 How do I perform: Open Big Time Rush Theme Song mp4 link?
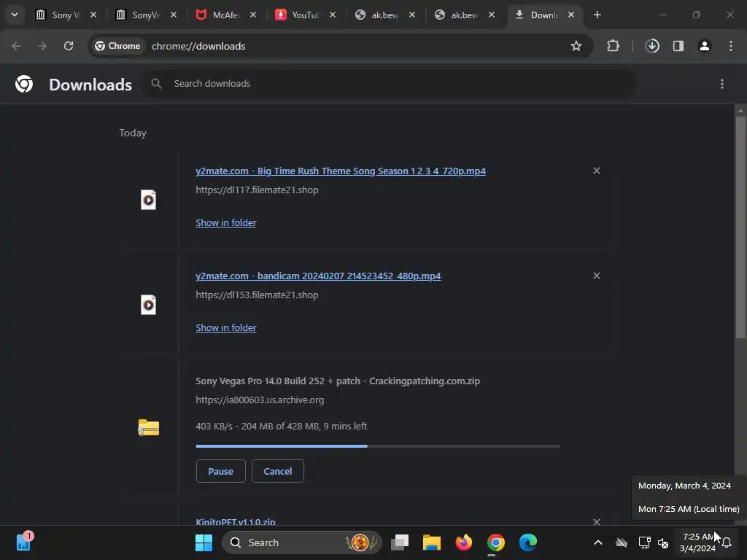point(341,171)
